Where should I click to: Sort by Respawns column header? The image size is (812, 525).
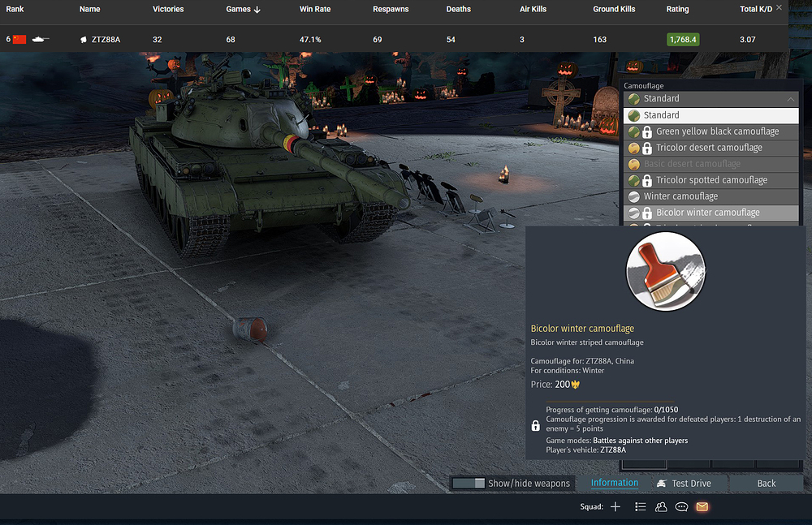pos(391,9)
